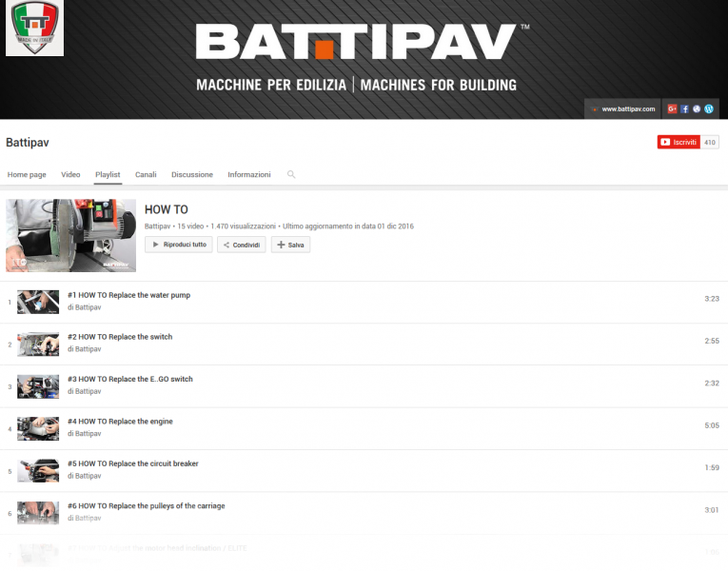Image resolution: width=728 pixels, height=571 pixels.
Task: Click 'di Battipav' under E..GO switch video
Action: point(84,391)
